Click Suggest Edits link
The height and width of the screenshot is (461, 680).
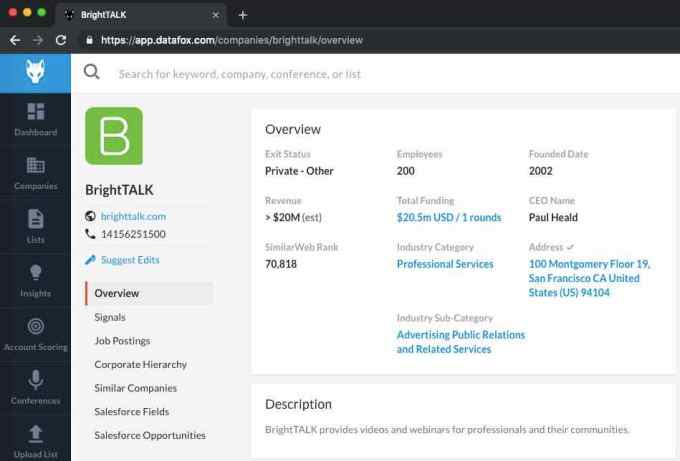(130, 260)
